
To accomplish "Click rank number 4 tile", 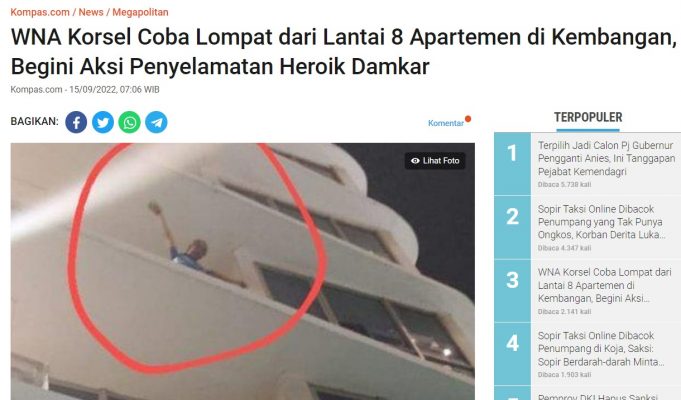I will [512, 354].
